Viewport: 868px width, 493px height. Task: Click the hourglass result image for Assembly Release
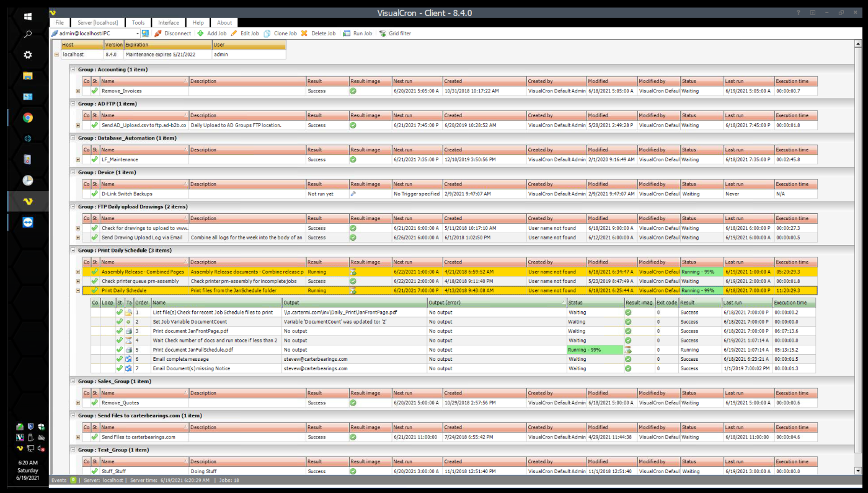(353, 272)
